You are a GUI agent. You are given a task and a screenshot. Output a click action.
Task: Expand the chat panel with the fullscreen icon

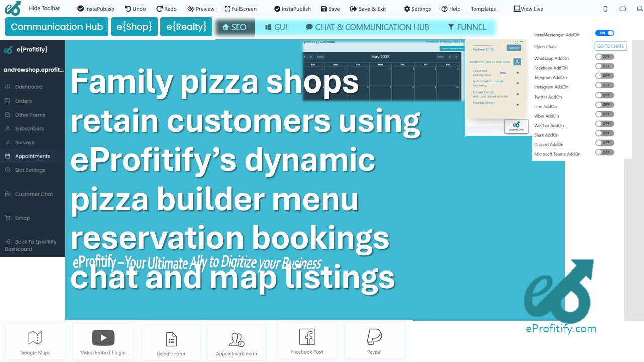(516, 42)
